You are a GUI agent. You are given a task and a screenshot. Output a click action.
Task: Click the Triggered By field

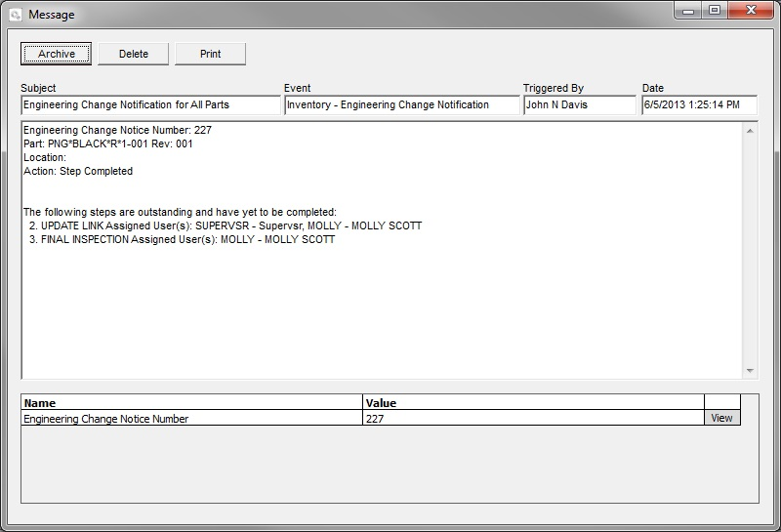coord(580,104)
